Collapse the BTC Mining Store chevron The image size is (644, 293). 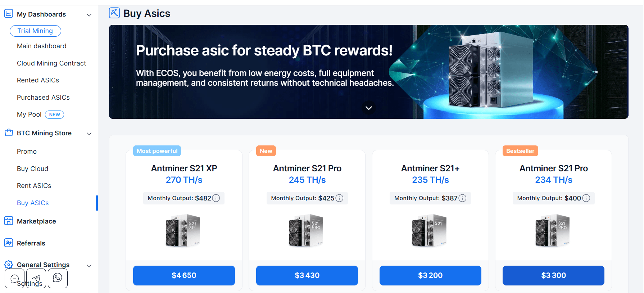point(89,134)
